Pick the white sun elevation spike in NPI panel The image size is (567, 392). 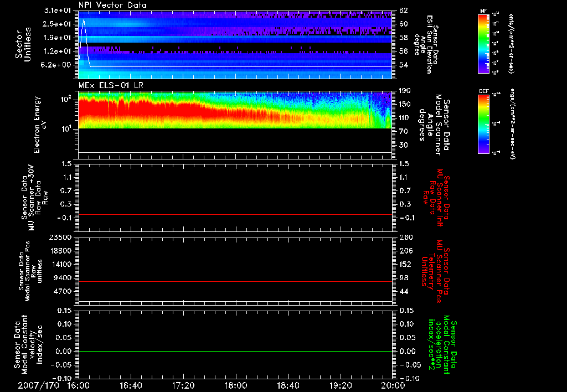coord(84,42)
